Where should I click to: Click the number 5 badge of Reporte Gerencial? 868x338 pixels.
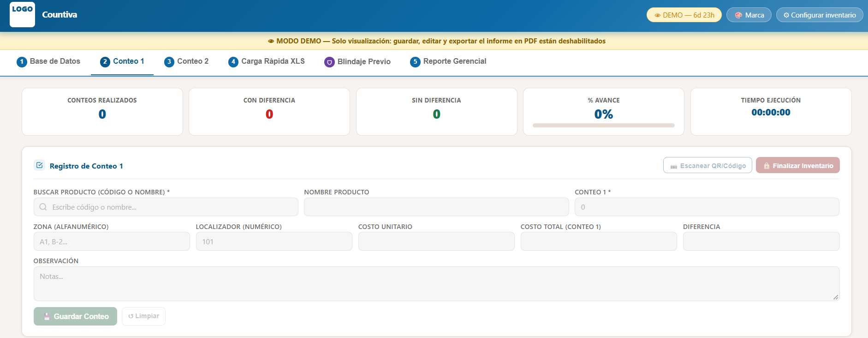(415, 62)
